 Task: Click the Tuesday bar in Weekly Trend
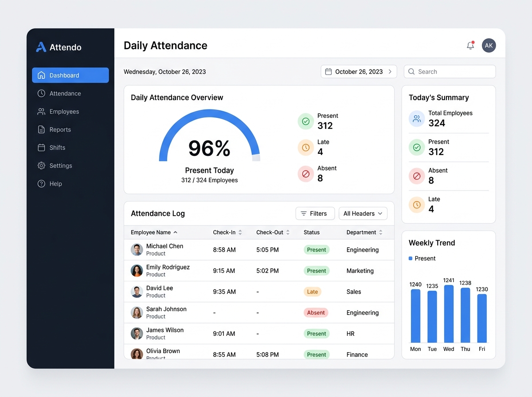point(432,316)
